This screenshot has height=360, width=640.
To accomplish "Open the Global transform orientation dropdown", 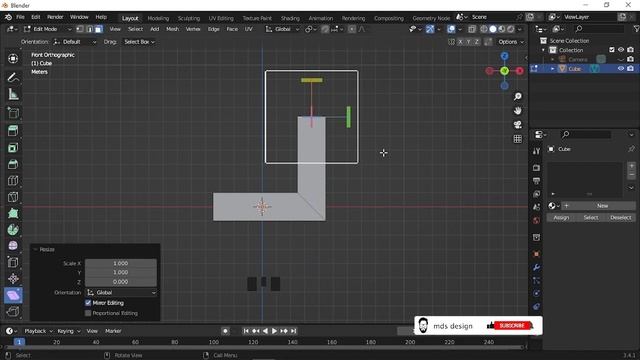I will (282, 29).
